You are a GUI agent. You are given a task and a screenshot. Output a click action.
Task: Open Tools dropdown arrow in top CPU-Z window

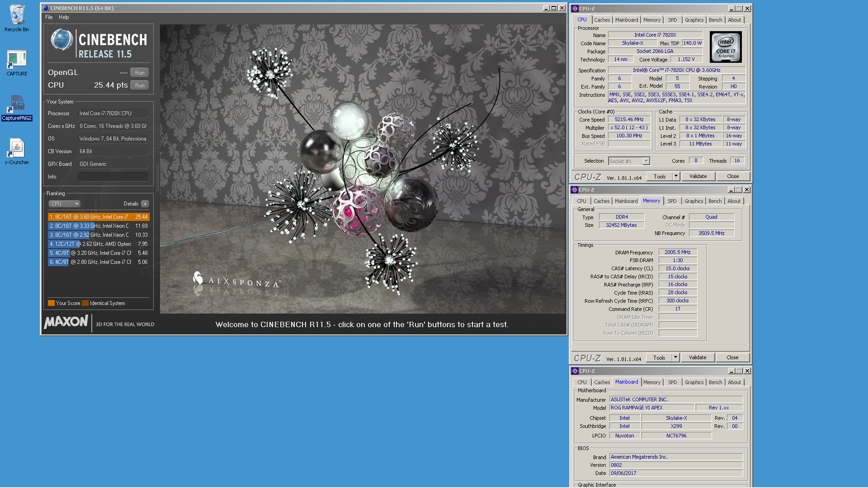tap(676, 177)
